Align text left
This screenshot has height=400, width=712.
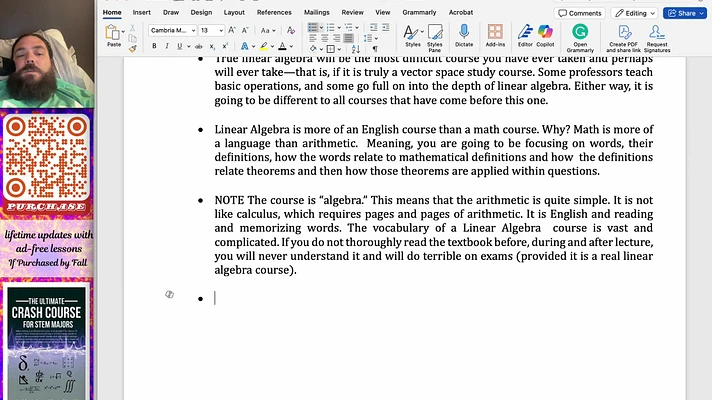coord(313,38)
